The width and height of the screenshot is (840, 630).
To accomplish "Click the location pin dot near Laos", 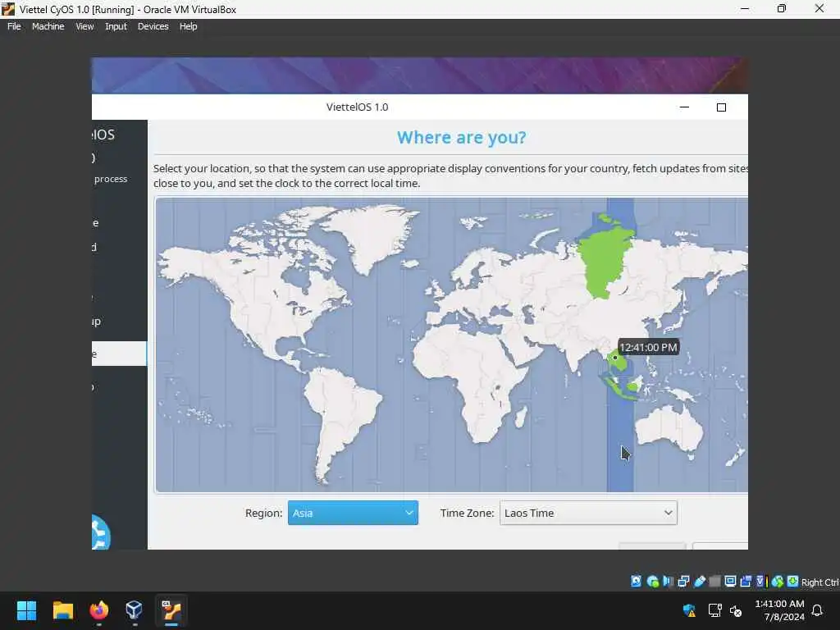I will [x=615, y=358].
